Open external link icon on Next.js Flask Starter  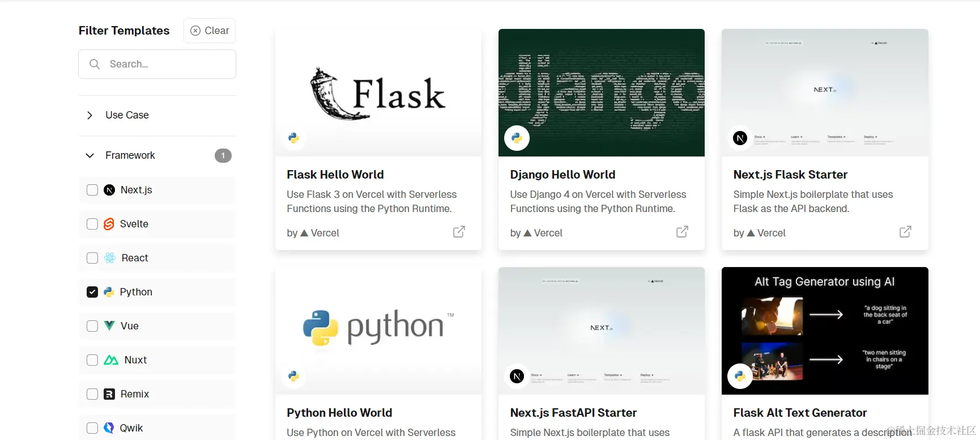(905, 232)
